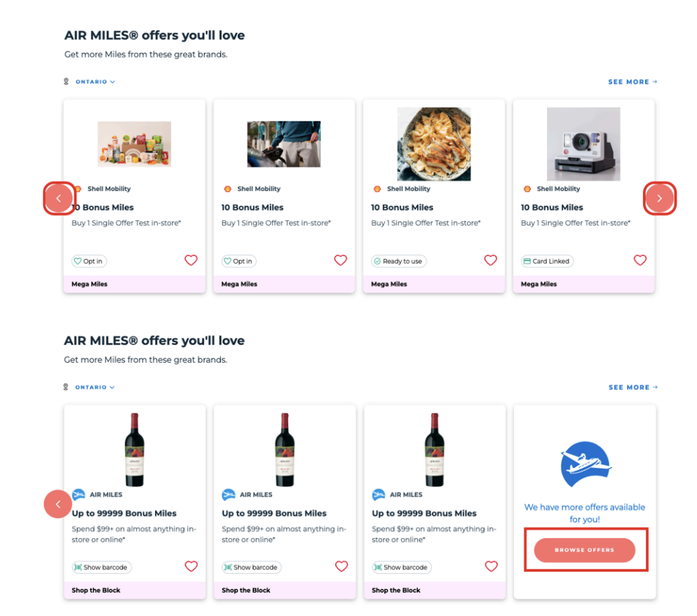
Task: Open the Polaroid camera thumbnail image
Action: (583, 144)
